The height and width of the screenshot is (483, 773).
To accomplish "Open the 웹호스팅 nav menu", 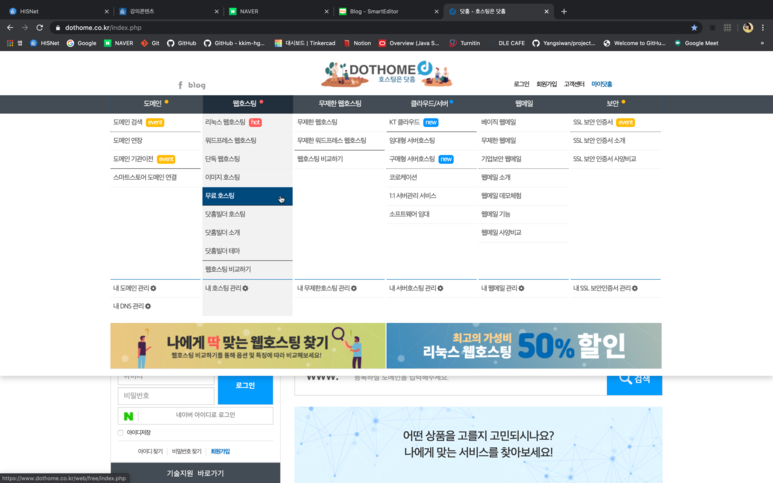I will [x=247, y=104].
